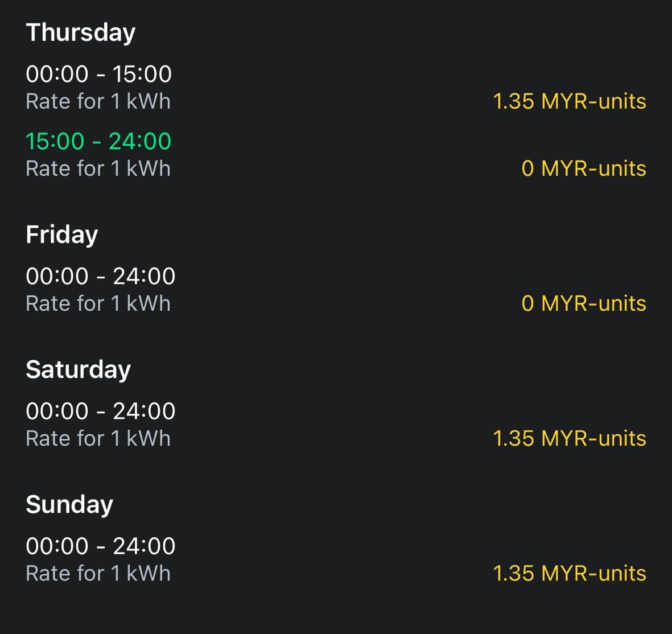The height and width of the screenshot is (634, 672).
Task: Tap Thursday's 0 MYR-units rate value
Action: pyautogui.click(x=583, y=168)
